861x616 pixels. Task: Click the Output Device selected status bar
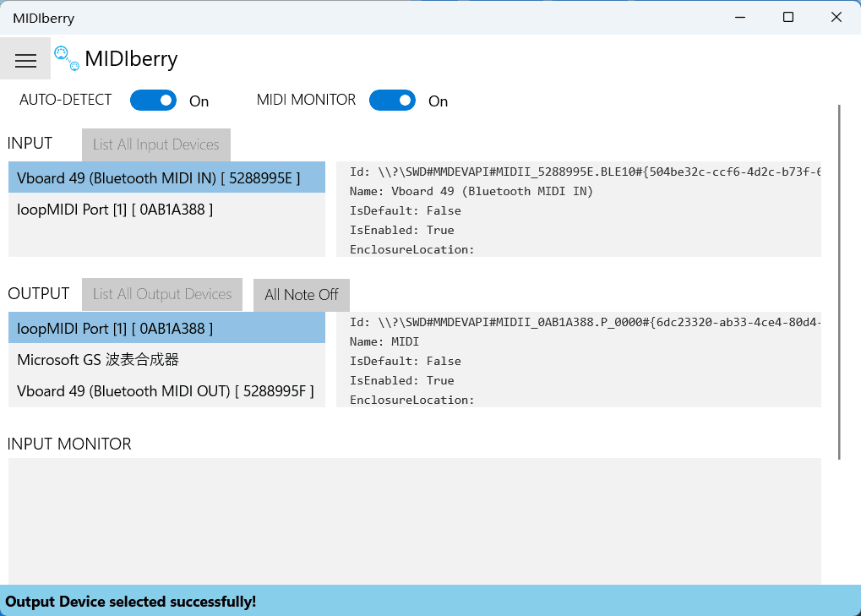point(430,601)
